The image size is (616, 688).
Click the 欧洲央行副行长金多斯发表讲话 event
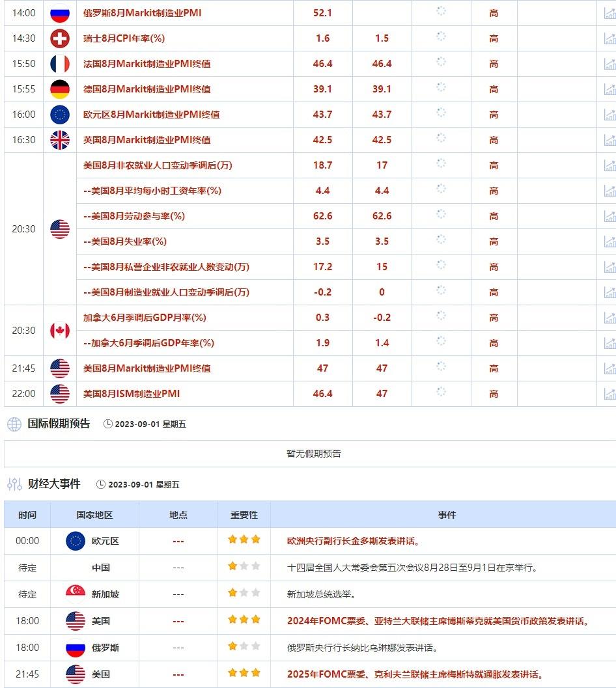354,540
